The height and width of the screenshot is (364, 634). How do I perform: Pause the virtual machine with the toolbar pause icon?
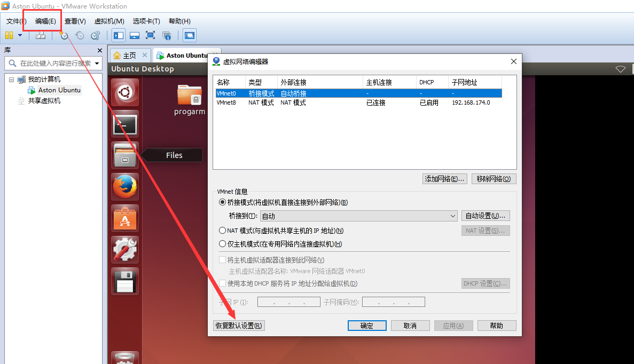[9, 36]
